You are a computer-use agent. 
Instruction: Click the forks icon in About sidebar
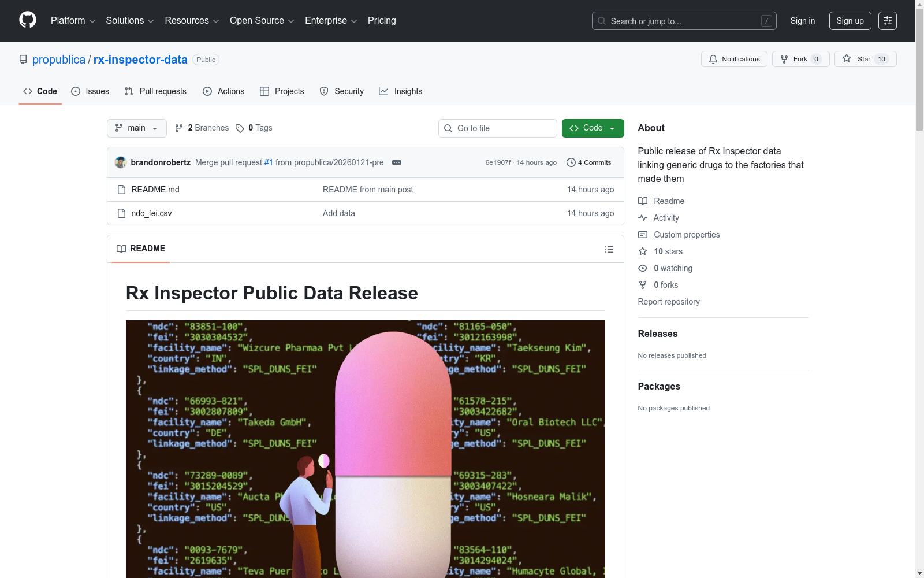coord(643,285)
